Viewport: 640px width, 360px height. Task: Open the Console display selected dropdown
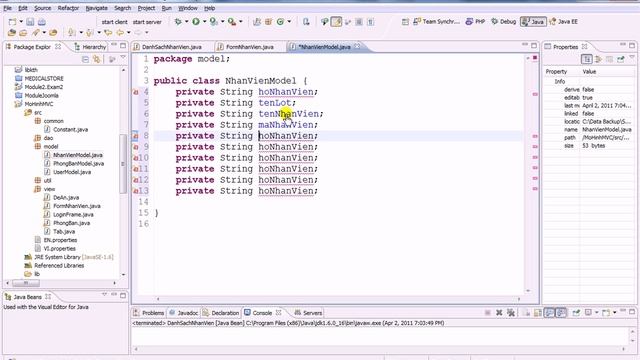click(596, 313)
